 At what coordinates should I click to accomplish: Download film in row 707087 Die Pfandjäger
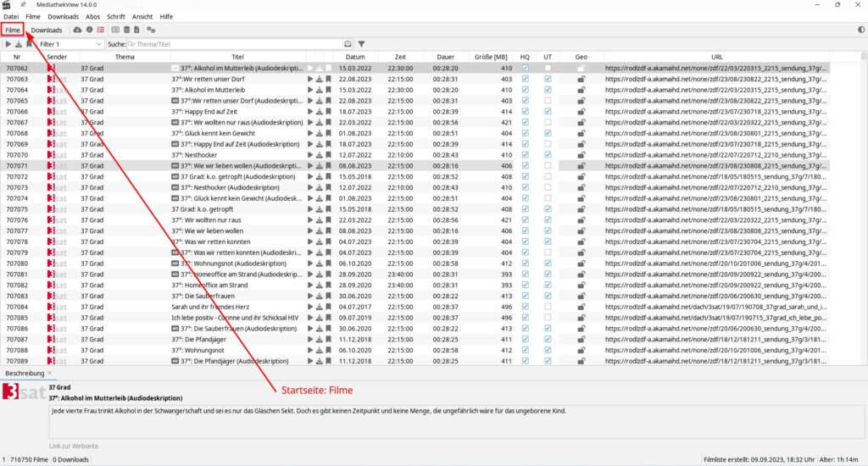(x=320, y=339)
